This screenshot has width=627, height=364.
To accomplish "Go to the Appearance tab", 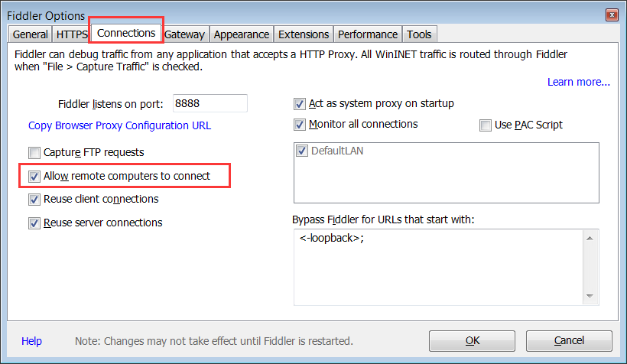I will coord(242,34).
